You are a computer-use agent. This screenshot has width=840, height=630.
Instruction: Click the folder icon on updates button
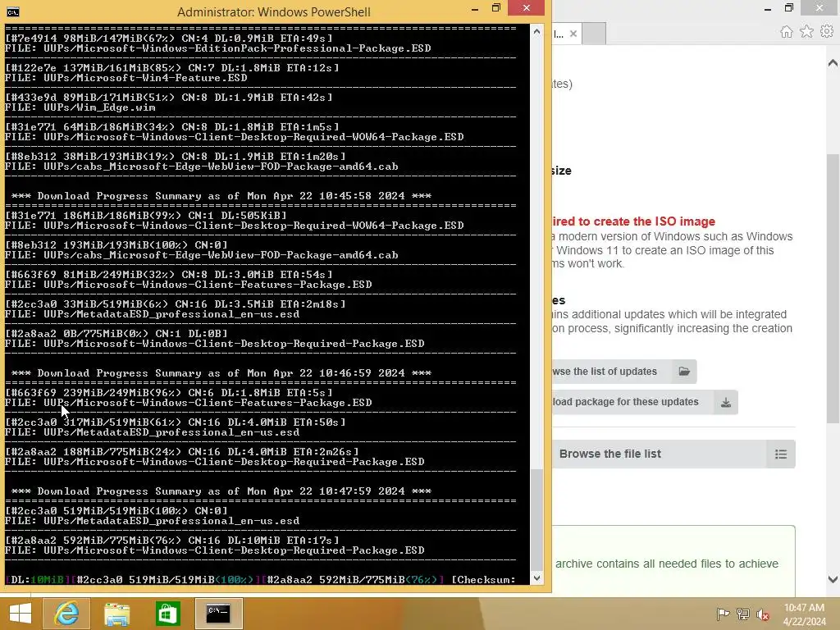coord(684,372)
